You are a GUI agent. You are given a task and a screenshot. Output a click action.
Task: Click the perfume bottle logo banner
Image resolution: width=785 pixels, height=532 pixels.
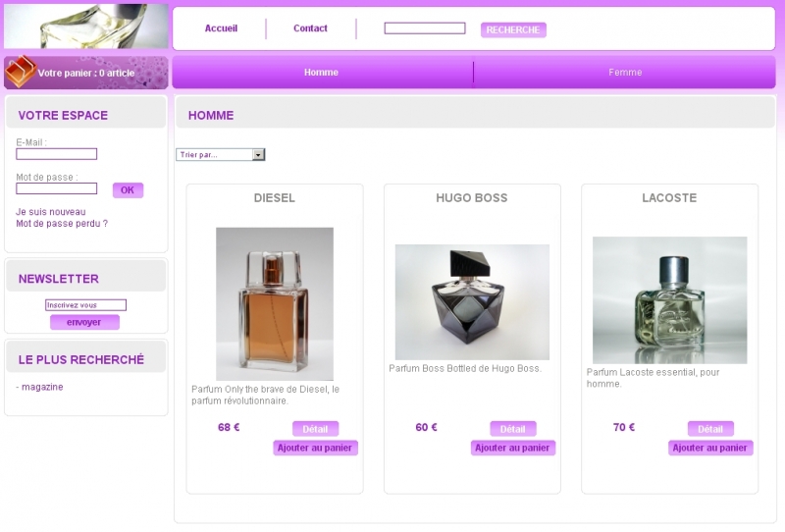[86, 27]
